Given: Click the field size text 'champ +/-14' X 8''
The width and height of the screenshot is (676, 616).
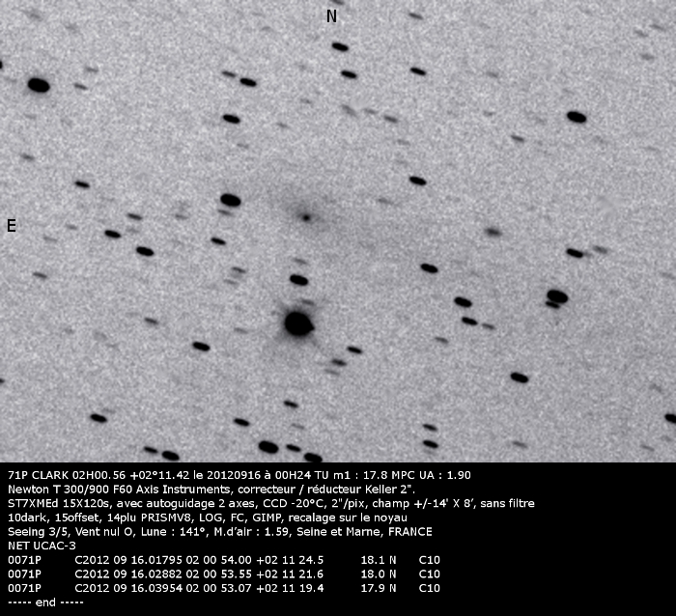Looking at the screenshot, I should point(423,503).
